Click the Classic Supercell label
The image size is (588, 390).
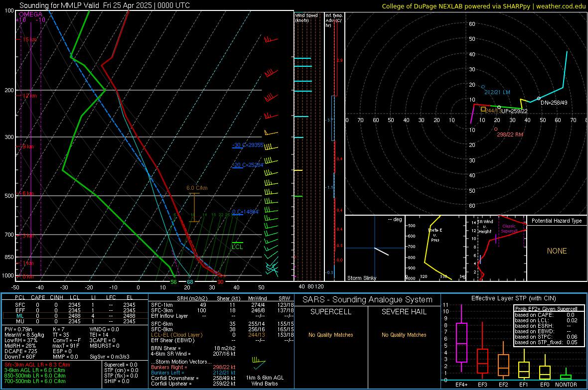point(509,229)
